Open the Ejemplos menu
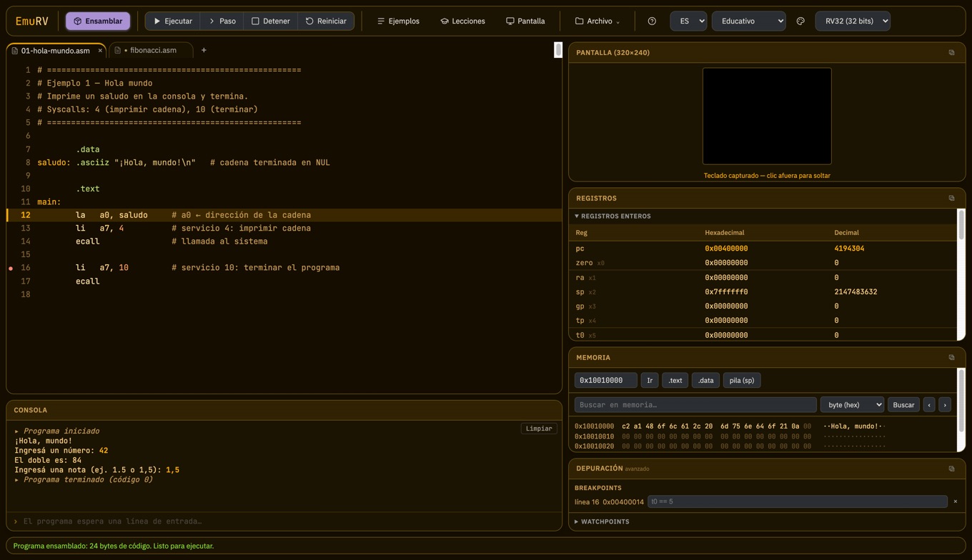972x560 pixels. pos(399,21)
